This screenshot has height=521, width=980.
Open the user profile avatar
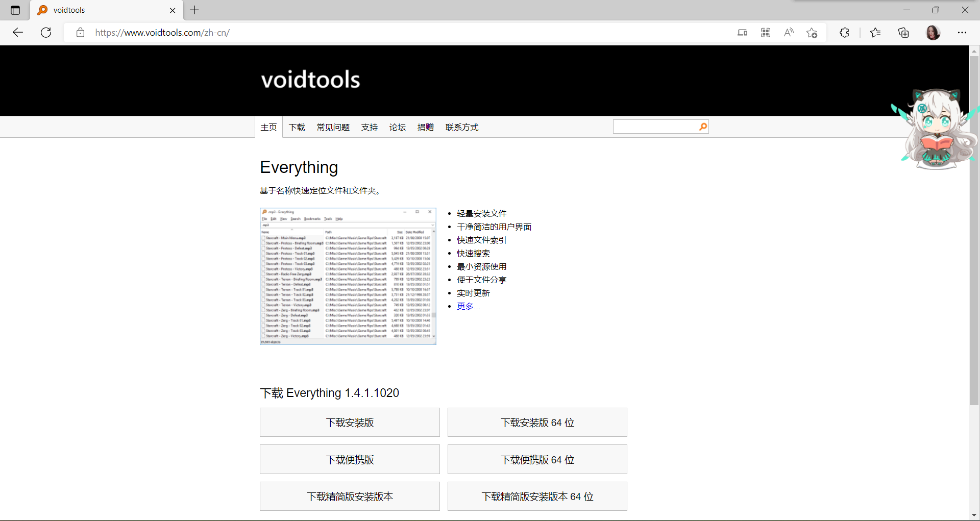tap(933, 33)
